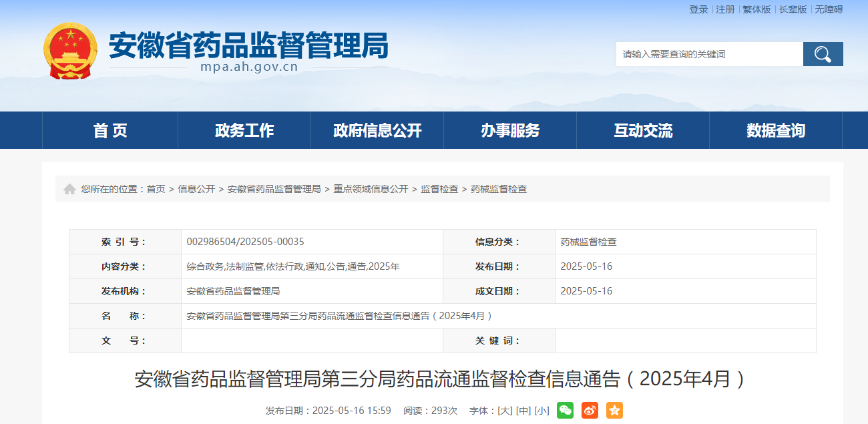Focus the keyword search input field

click(x=709, y=54)
